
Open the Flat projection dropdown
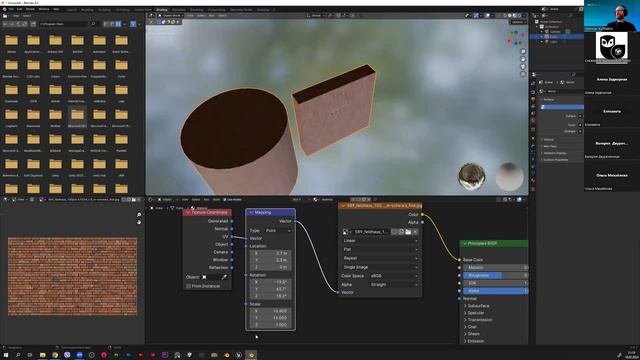point(380,249)
